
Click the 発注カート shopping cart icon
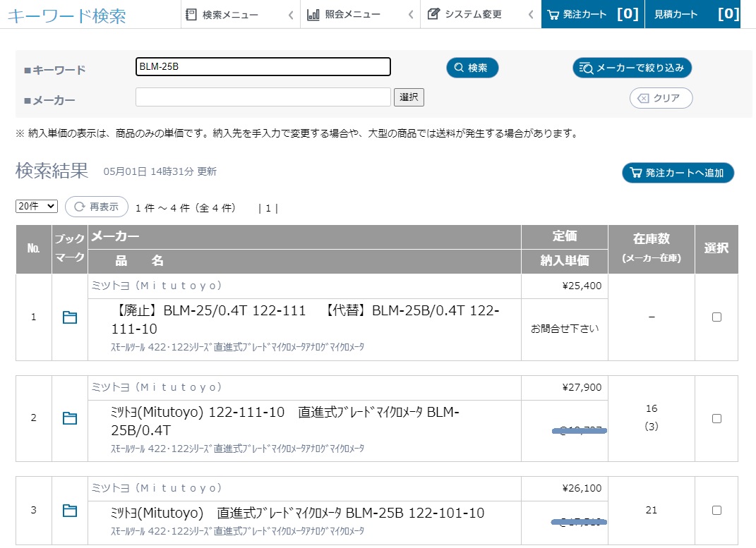[553, 14]
